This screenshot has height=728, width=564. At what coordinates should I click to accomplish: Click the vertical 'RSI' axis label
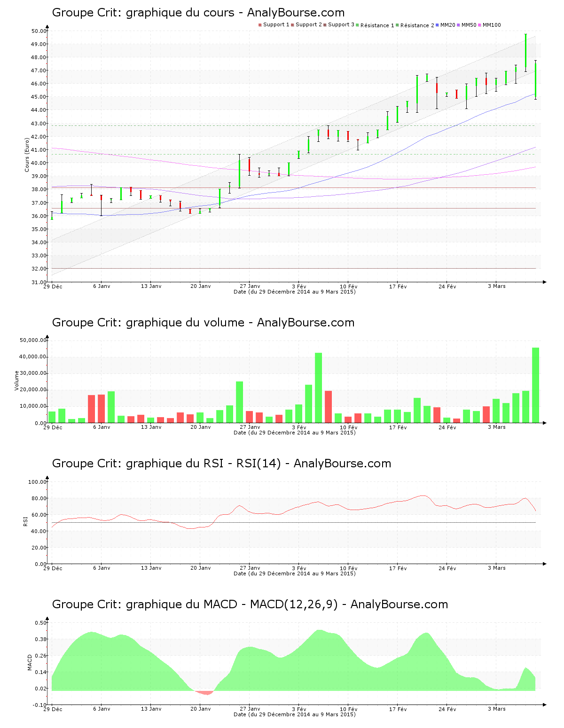pos(26,521)
